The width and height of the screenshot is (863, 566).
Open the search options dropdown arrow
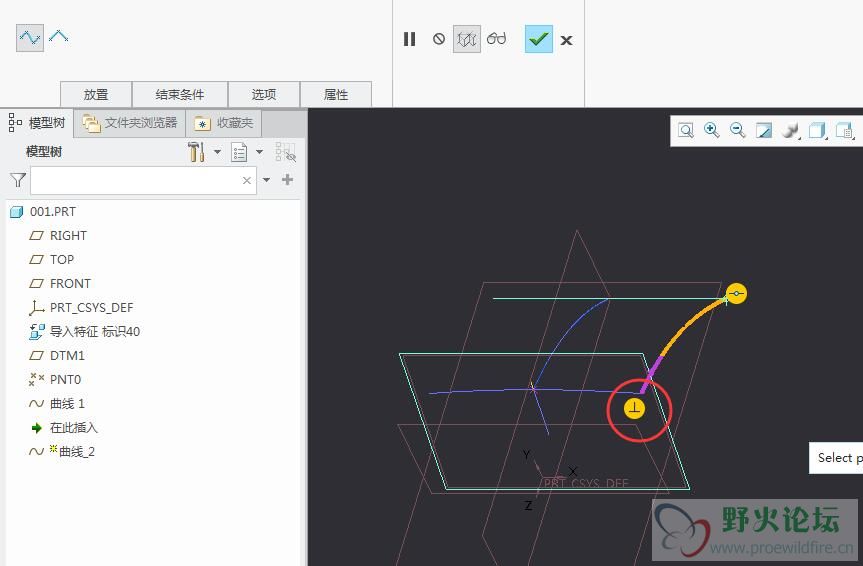[x=266, y=179]
